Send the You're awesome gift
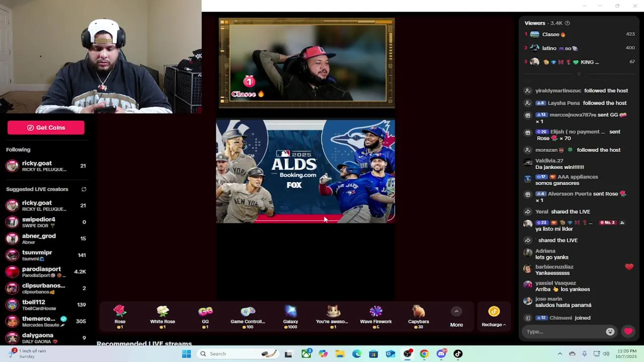The width and height of the screenshot is (644, 362). [x=332, y=317]
